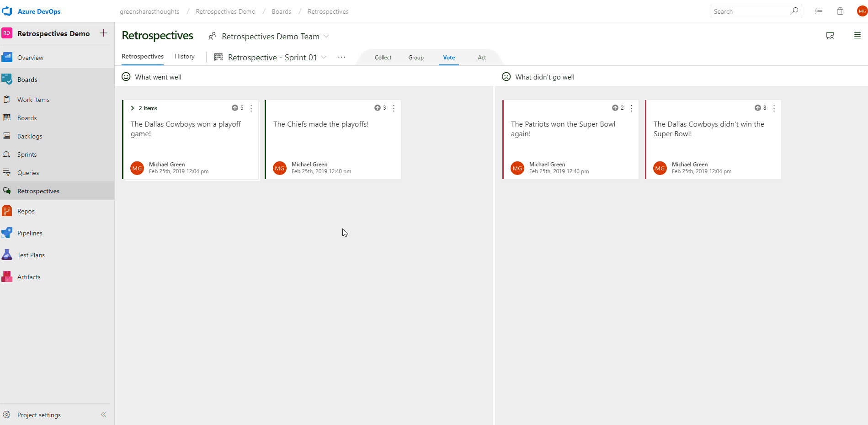Open Artifacts from the sidebar
This screenshot has height=425, width=868.
29,276
